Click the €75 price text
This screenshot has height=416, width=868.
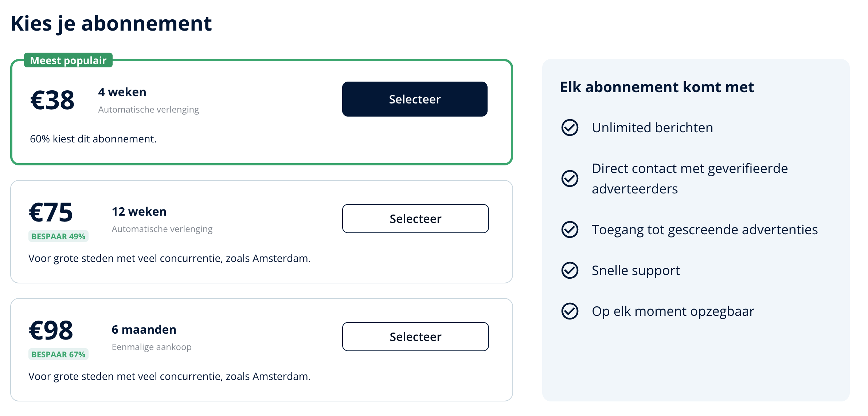point(51,212)
